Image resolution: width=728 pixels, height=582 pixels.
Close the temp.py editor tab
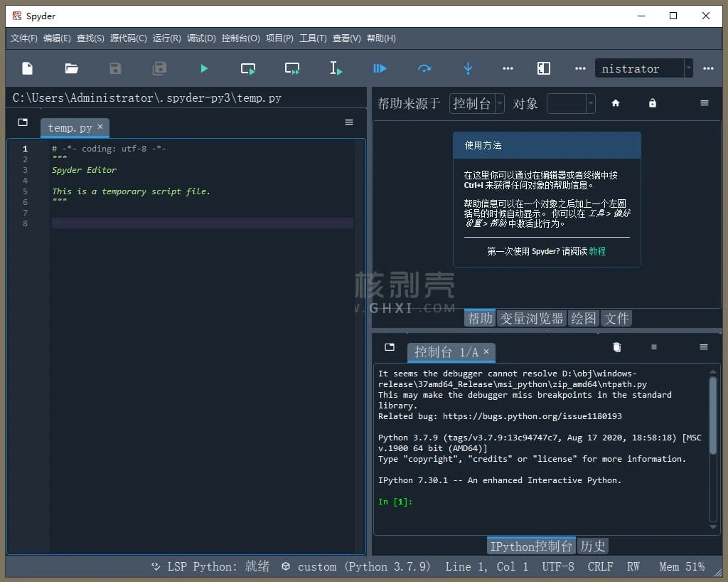tap(100, 127)
